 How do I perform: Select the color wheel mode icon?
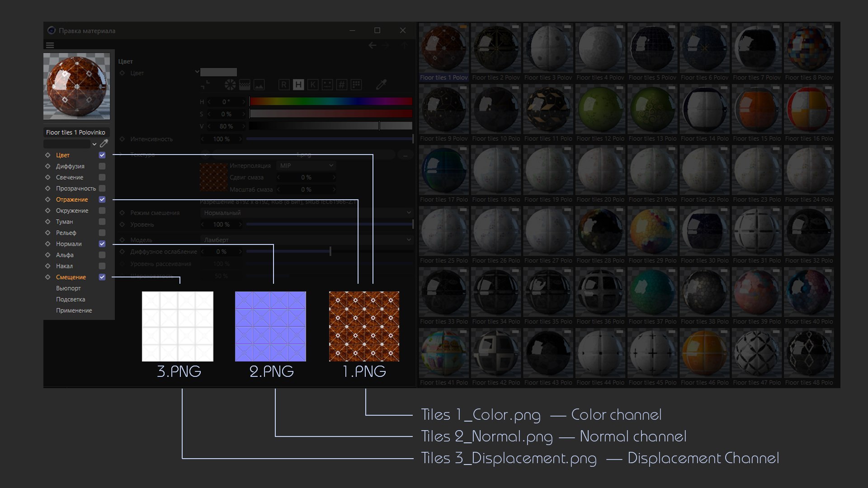(x=230, y=84)
